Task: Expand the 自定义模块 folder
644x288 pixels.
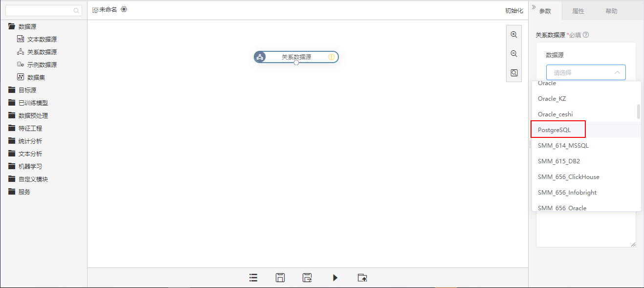Action: click(x=12, y=179)
